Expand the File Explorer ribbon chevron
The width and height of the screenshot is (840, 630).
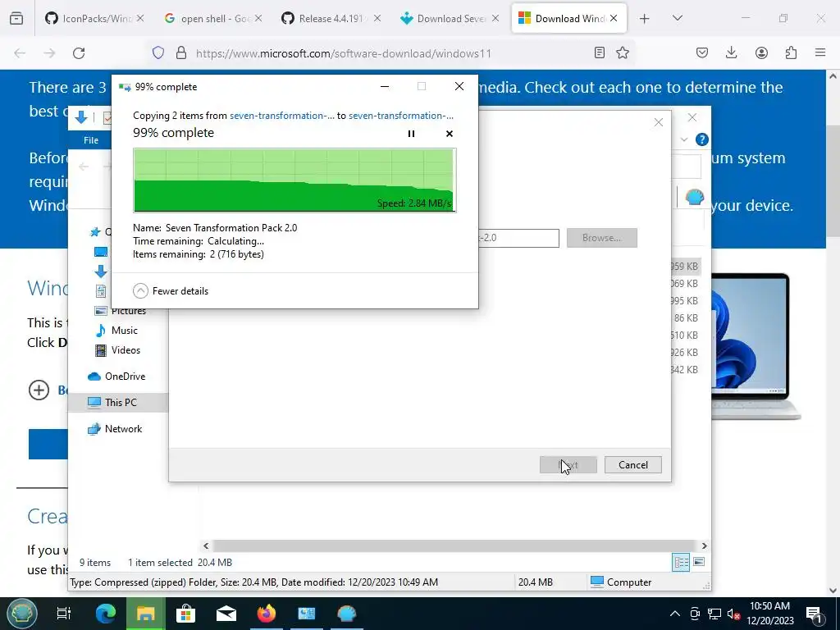(x=684, y=139)
